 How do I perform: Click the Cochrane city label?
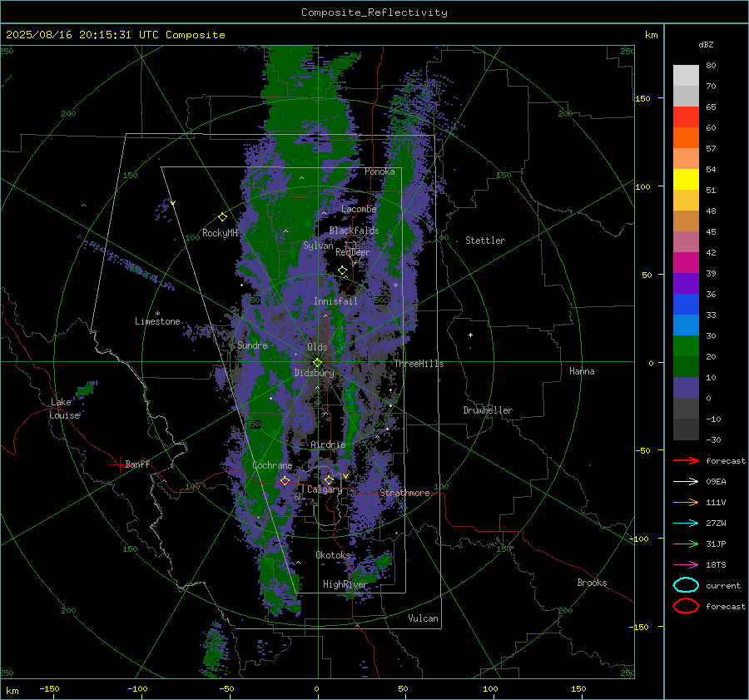pos(272,465)
